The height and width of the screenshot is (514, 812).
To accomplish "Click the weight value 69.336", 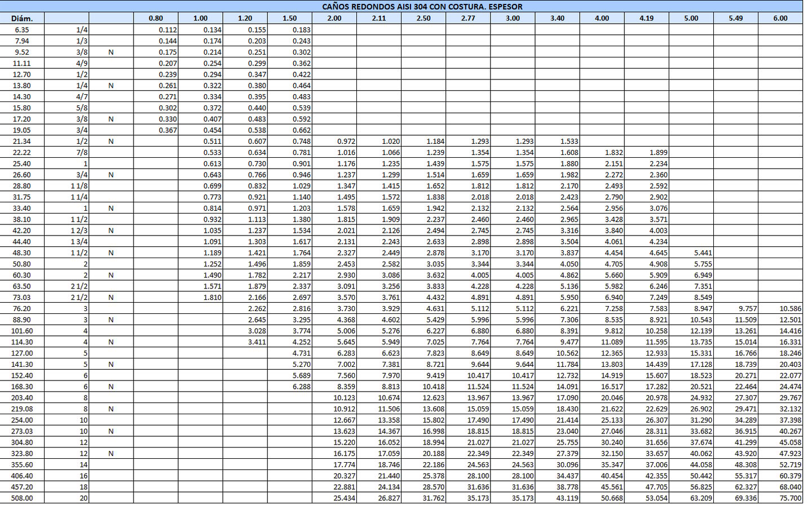I will pyautogui.click(x=745, y=498).
